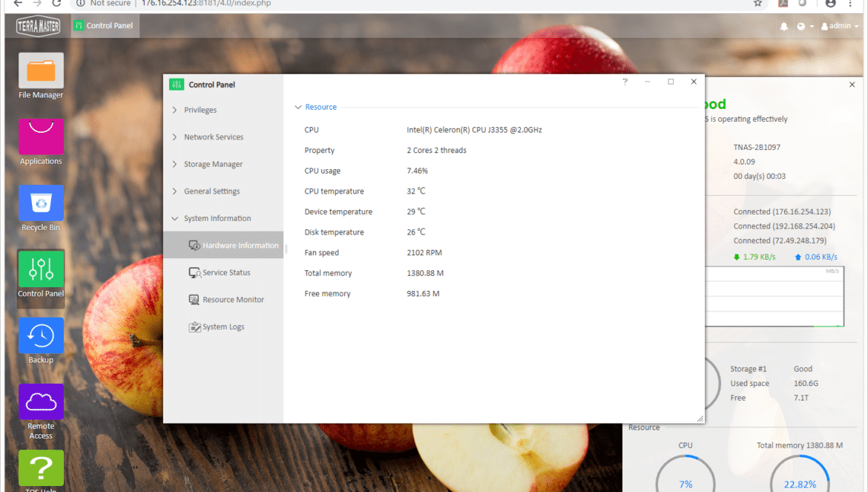The width and height of the screenshot is (868, 492).
Task: Open the browser profile icon
Action: pos(830,3)
